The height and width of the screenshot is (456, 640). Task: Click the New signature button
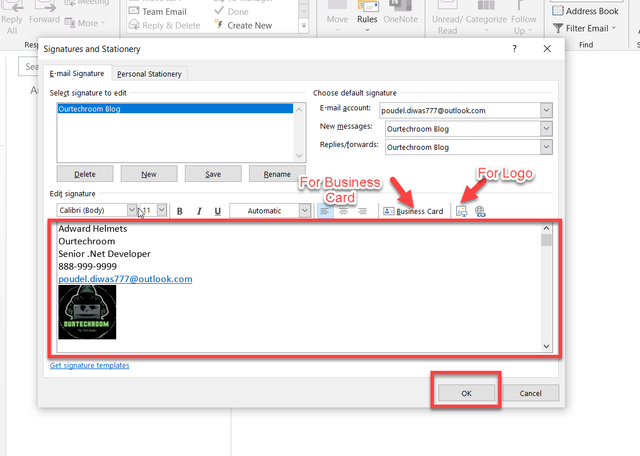pos(149,174)
